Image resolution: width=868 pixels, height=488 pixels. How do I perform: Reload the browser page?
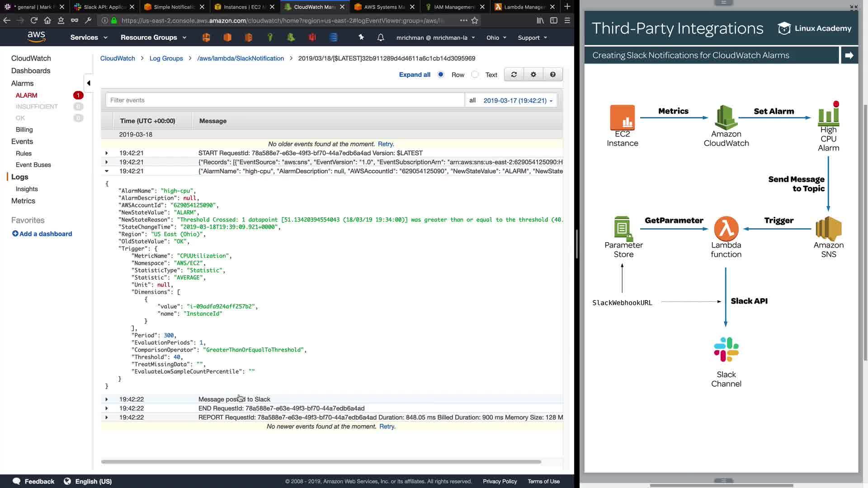tap(34, 20)
